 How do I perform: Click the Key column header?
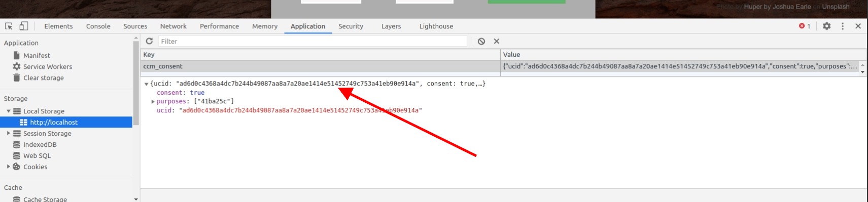[320, 55]
